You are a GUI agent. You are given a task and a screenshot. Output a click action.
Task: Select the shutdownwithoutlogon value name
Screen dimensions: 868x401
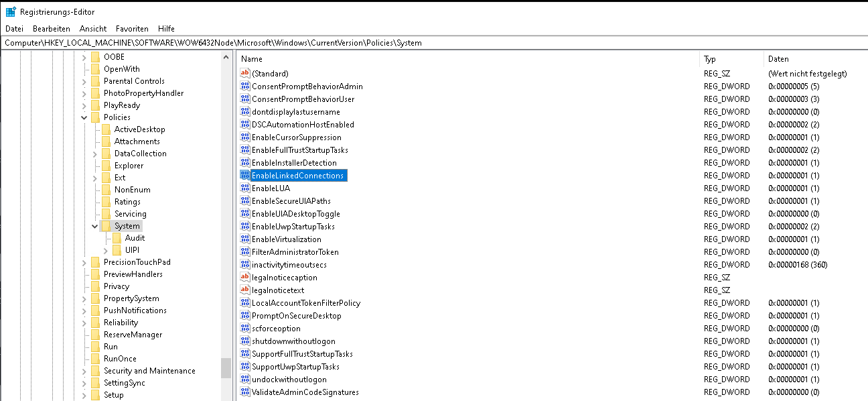click(293, 341)
